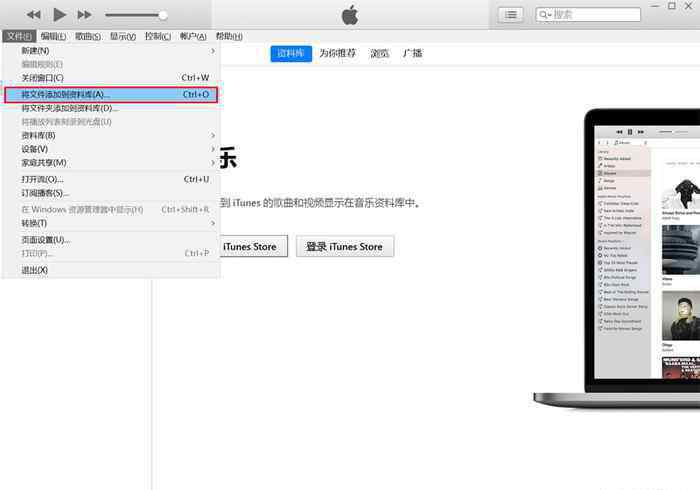Open the 编辑(E) menu
Image resolution: width=700 pixels, height=490 pixels.
coord(53,36)
